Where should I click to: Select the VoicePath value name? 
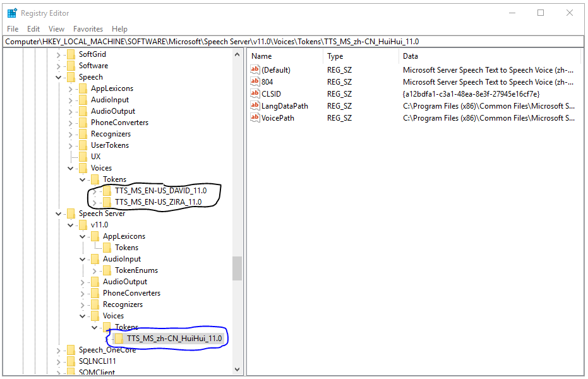pos(278,118)
